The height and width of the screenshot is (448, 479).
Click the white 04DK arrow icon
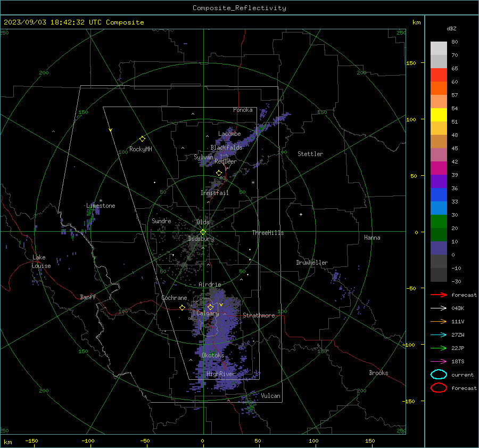439,308
